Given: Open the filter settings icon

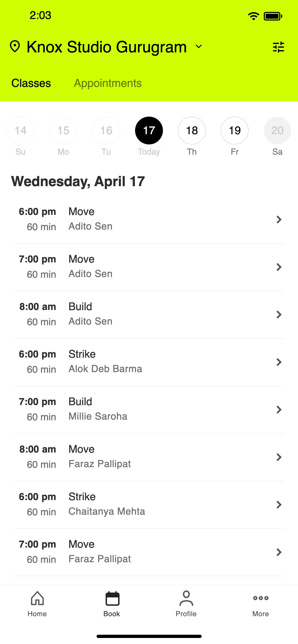Looking at the screenshot, I should [278, 47].
